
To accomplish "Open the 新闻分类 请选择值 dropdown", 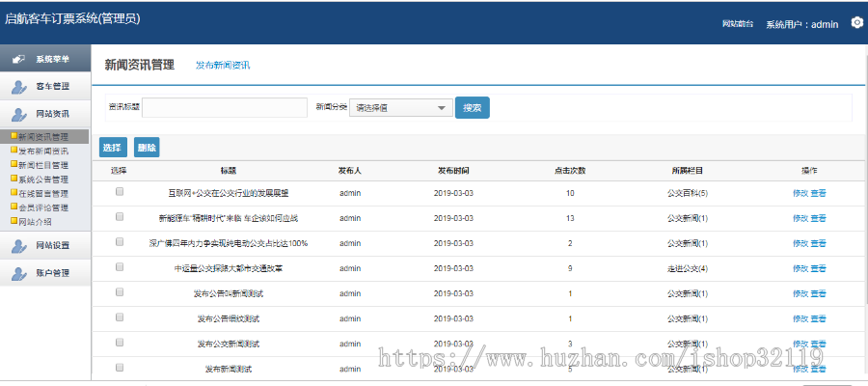I will click(401, 107).
